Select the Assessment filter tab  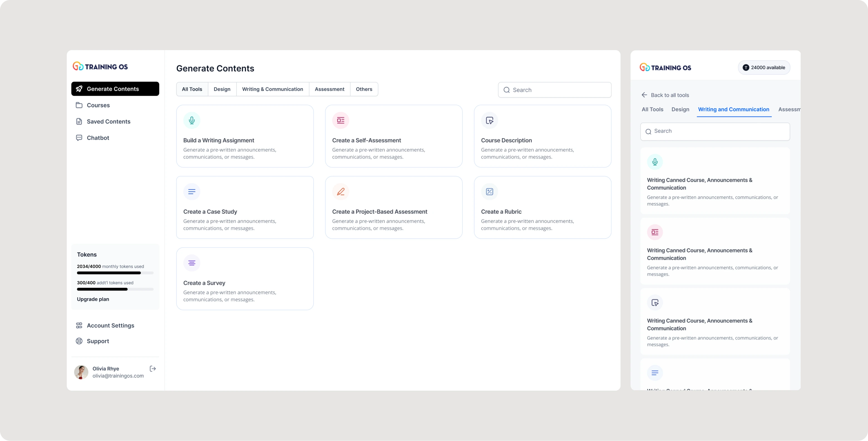(x=329, y=89)
